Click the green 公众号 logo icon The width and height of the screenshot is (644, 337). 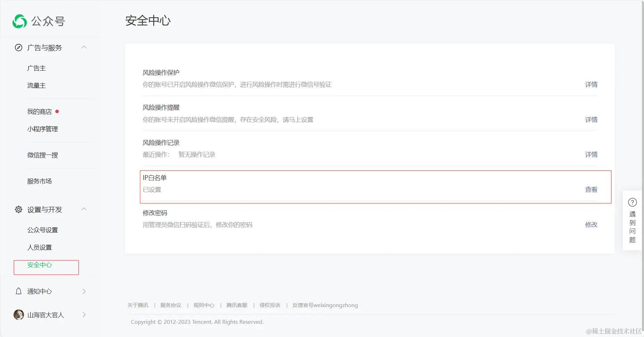[x=20, y=21]
